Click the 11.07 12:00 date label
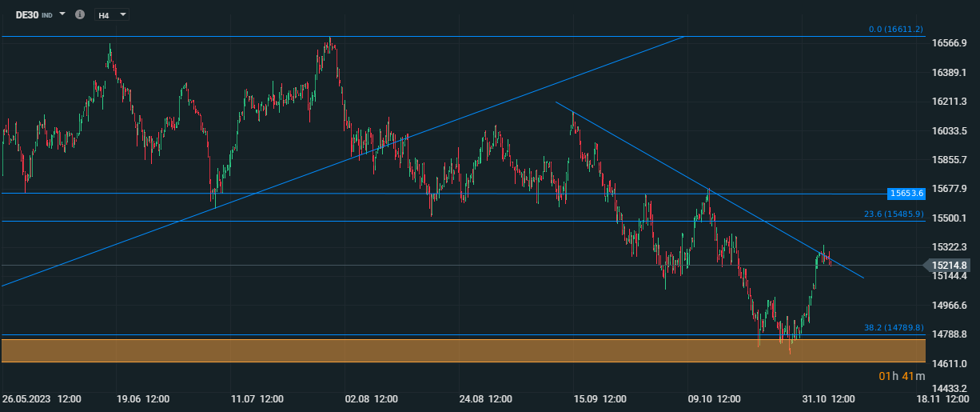 [x=258, y=398]
